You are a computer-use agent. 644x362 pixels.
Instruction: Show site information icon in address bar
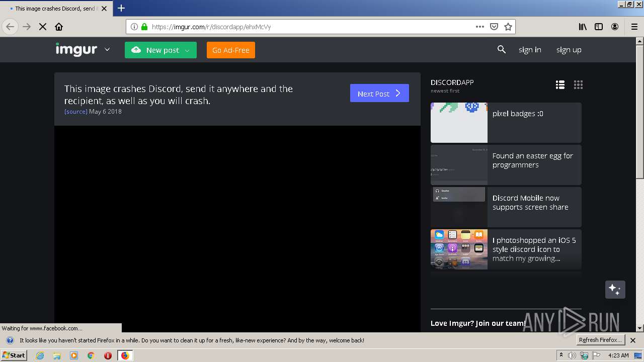click(x=134, y=27)
